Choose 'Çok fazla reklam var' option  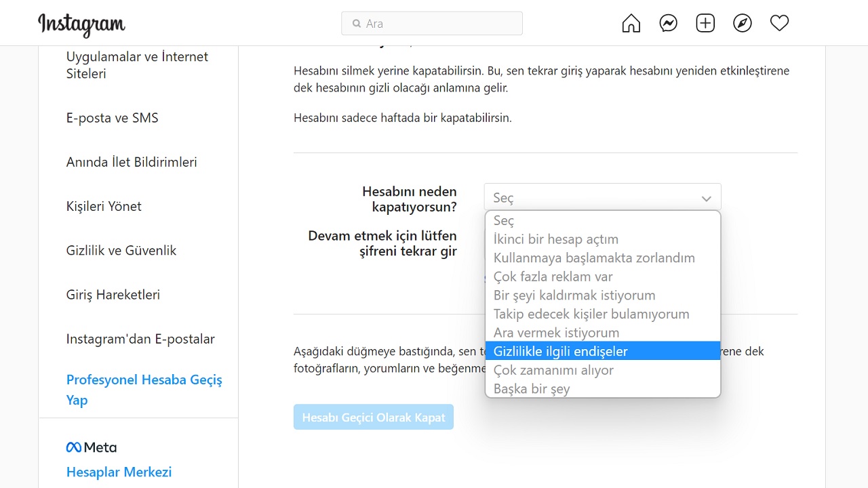tap(603, 277)
